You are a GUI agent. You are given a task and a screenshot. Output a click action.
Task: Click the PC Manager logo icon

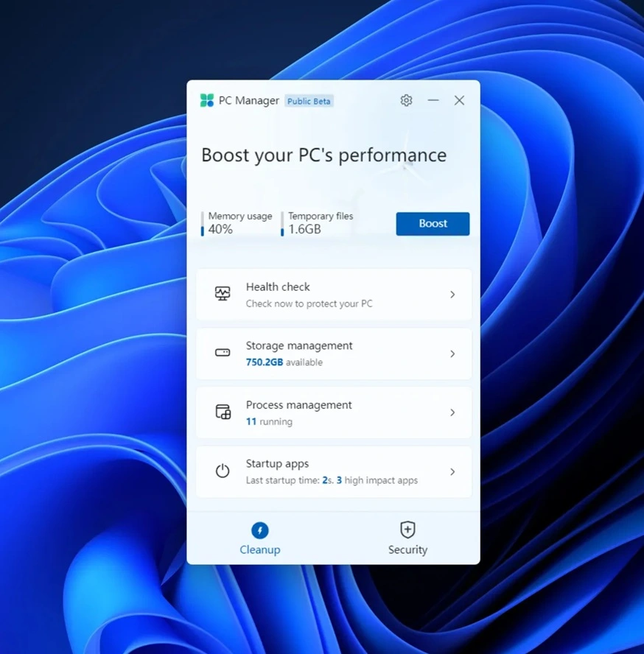(207, 100)
